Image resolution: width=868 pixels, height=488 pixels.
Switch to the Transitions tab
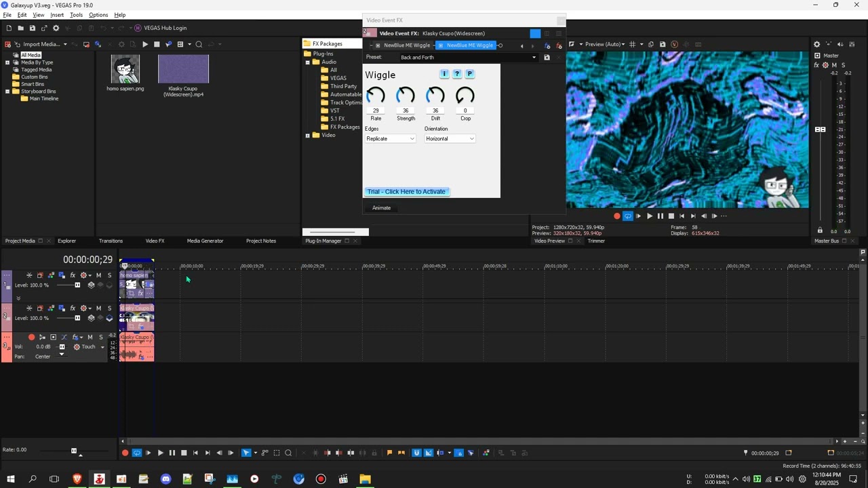coord(111,241)
